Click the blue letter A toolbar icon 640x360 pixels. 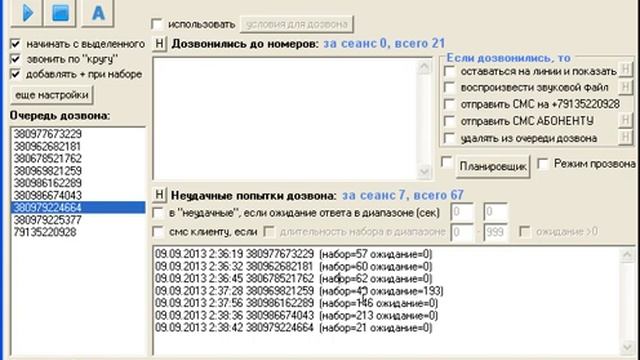click(x=98, y=12)
